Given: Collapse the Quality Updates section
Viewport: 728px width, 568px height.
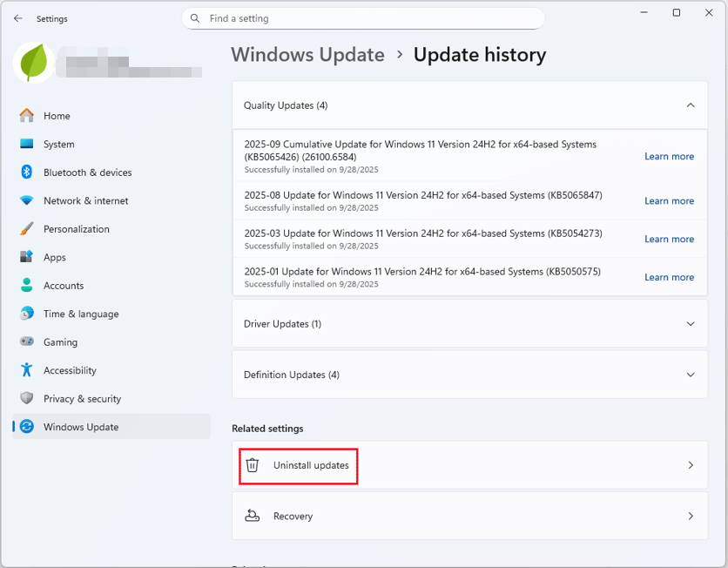Looking at the screenshot, I should tap(691, 105).
